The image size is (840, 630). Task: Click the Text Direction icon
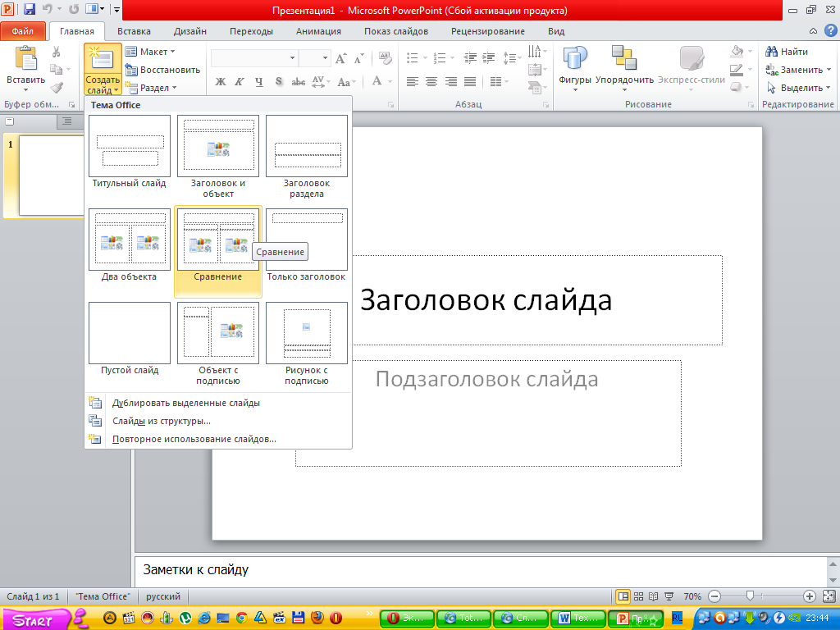coord(535,52)
